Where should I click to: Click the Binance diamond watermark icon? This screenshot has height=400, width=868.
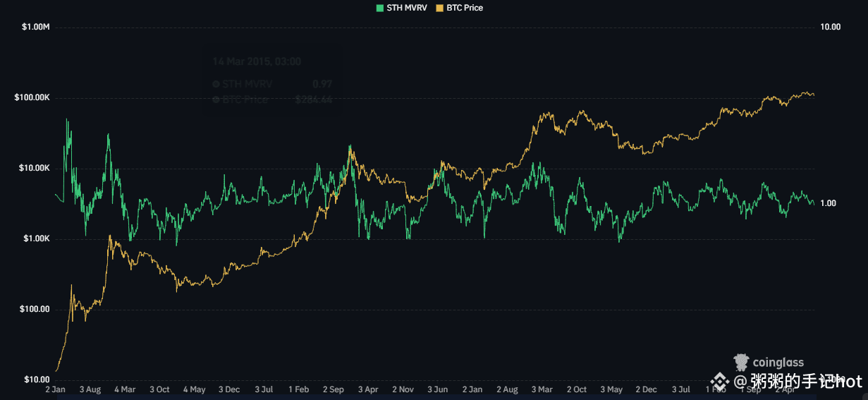coord(719,382)
